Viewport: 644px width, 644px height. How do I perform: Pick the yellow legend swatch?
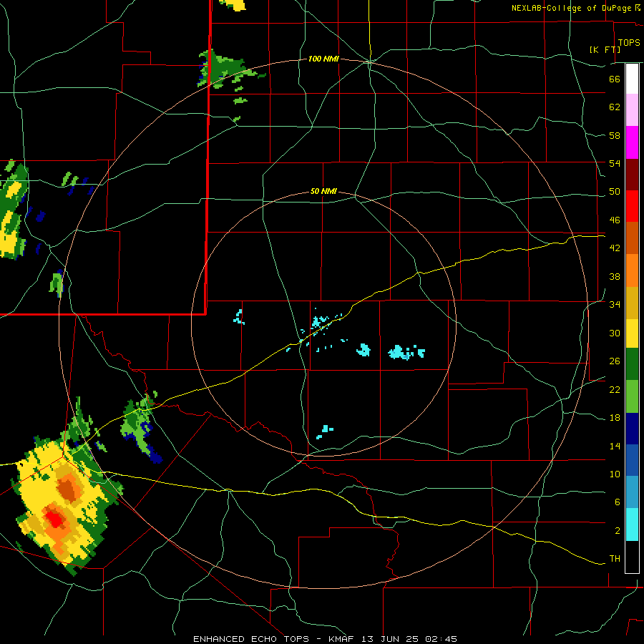point(632,333)
